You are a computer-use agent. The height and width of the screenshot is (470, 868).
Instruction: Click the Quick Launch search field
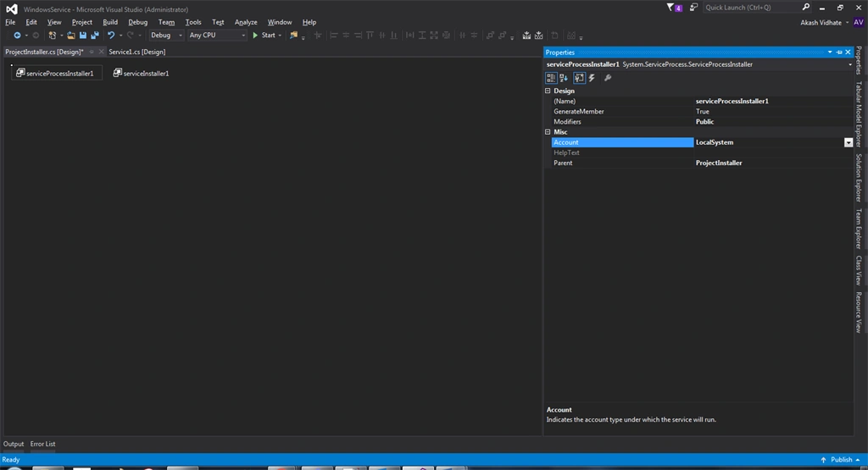(x=753, y=7)
